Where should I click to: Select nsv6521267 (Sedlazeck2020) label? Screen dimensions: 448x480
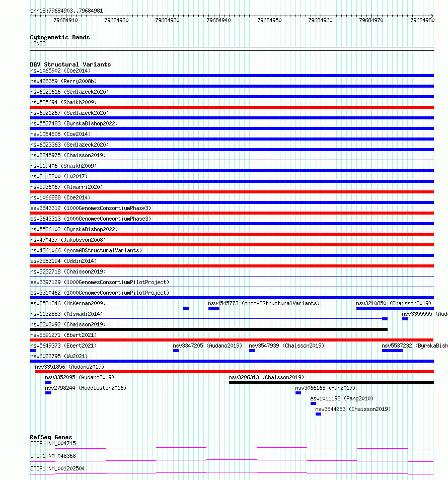pyautogui.click(x=69, y=113)
